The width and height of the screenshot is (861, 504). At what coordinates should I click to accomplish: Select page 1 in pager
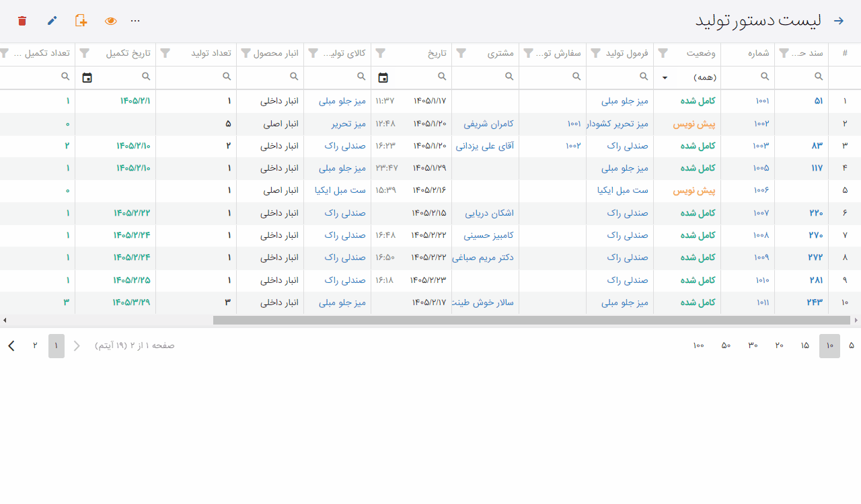(x=57, y=345)
